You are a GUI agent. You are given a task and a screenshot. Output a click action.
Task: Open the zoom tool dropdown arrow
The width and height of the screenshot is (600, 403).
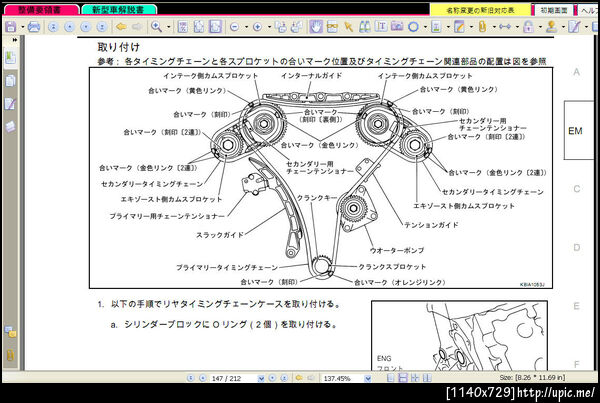pos(168,27)
